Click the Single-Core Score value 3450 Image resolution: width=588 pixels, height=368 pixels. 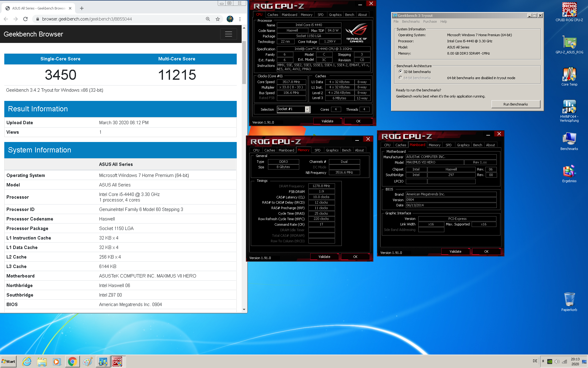pos(61,75)
